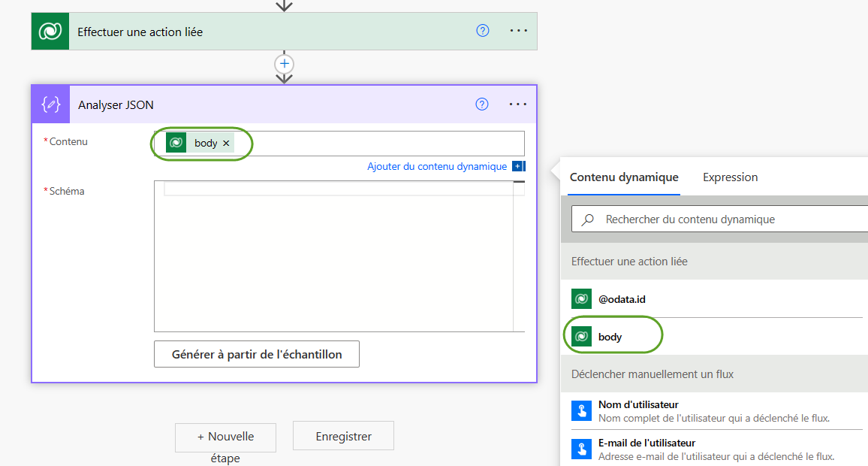This screenshot has height=466, width=868.
Task: Save the flow with Enregistrer
Action: (x=343, y=436)
